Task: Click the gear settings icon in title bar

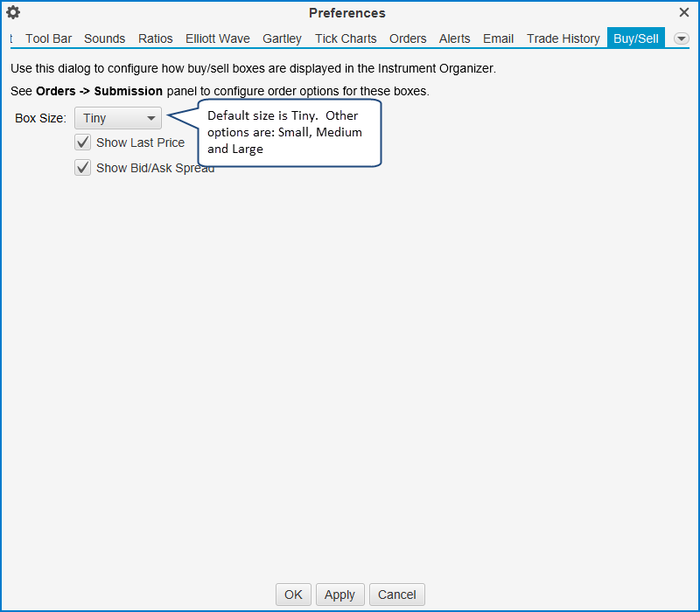Action: point(13,12)
